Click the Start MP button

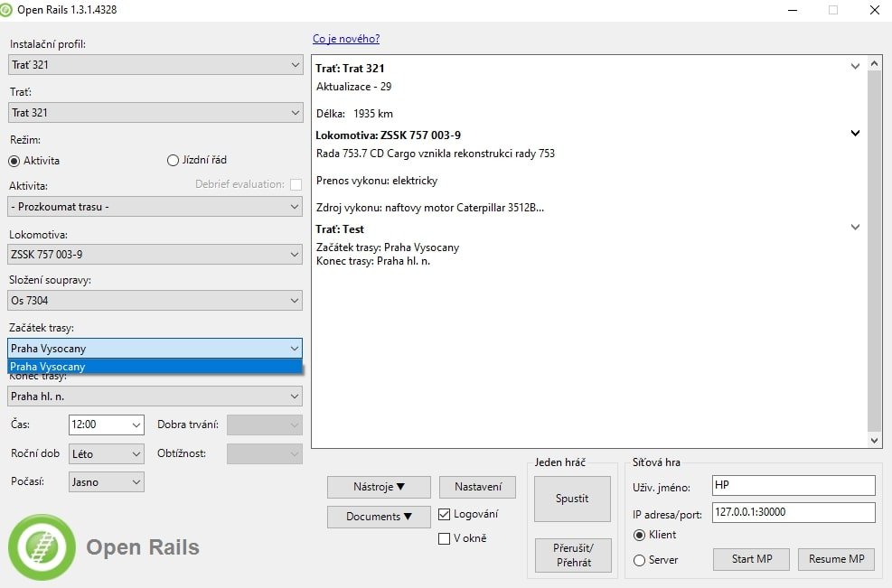pyautogui.click(x=752, y=559)
